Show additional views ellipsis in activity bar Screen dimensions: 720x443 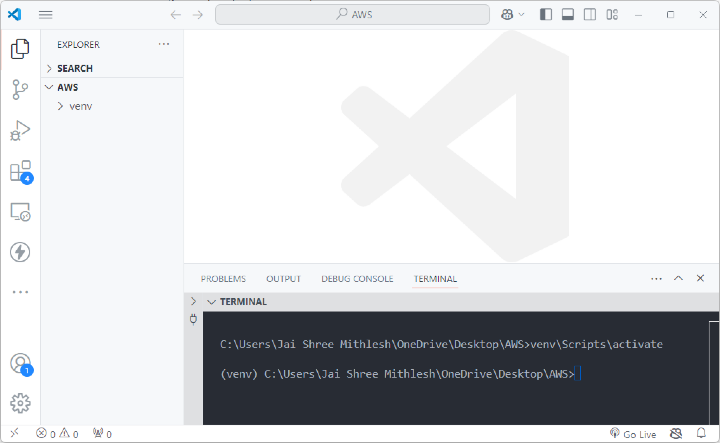pos(20,292)
